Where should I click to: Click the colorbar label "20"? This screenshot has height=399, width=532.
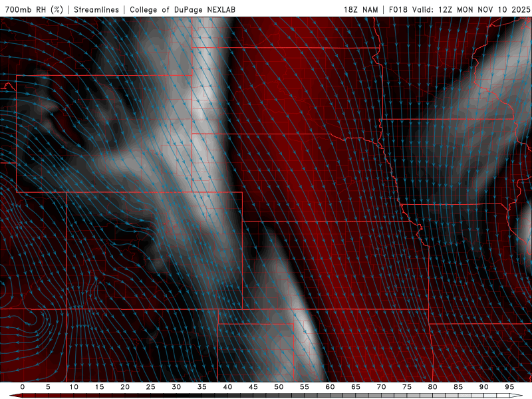pos(125,387)
